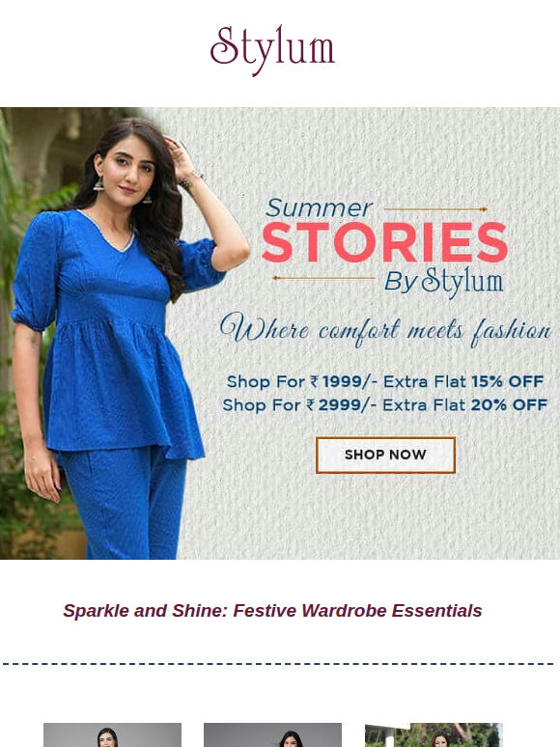This screenshot has height=747, width=560.
Task: Open the middle product thumbnail
Action: [272, 734]
